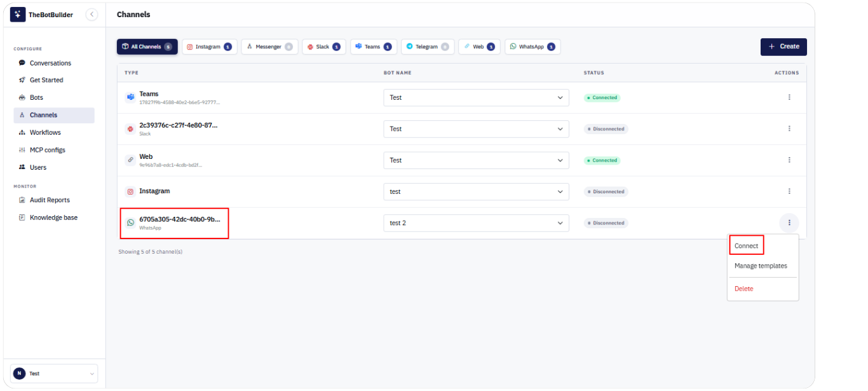Click TheBotBuilder logo icon

[x=18, y=15]
